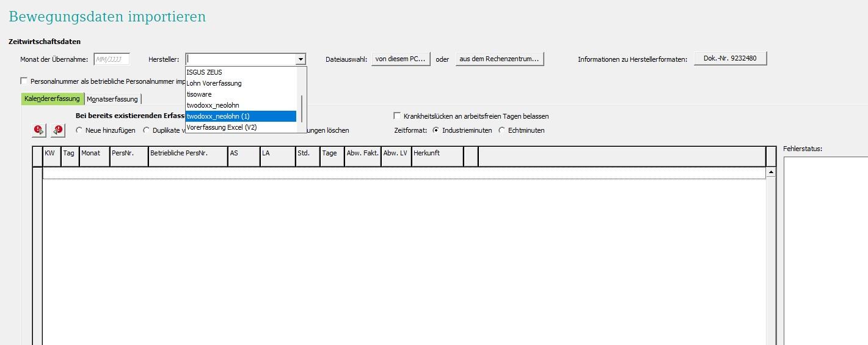The image size is (868, 345).
Task: Click the Std. column header
Action: click(x=308, y=156)
